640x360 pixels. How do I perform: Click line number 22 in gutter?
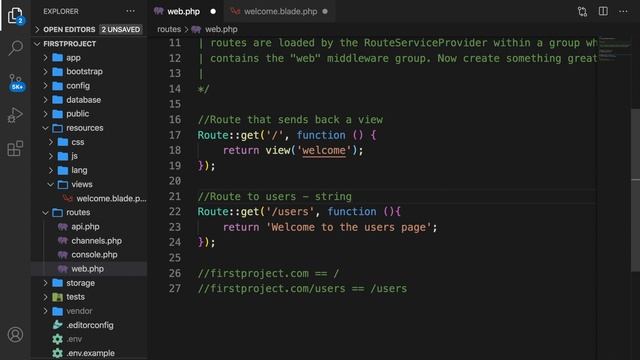175,211
